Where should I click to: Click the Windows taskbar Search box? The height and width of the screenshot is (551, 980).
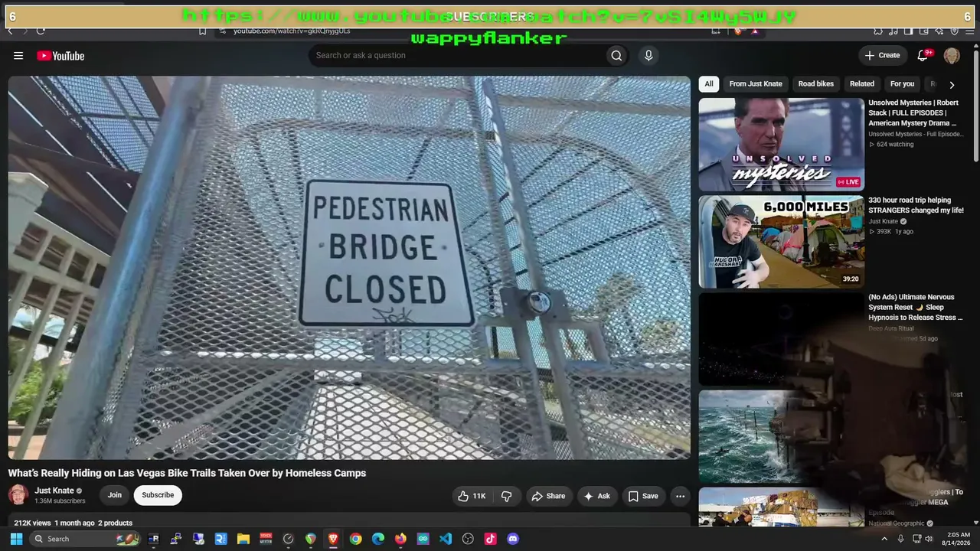click(x=86, y=539)
